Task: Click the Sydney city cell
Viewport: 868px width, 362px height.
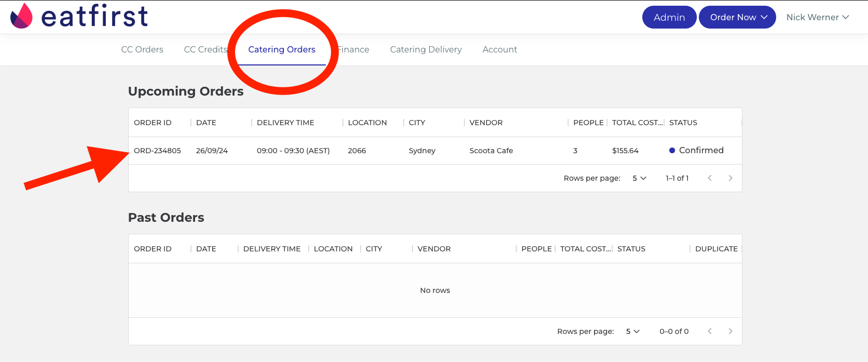Action: point(422,151)
